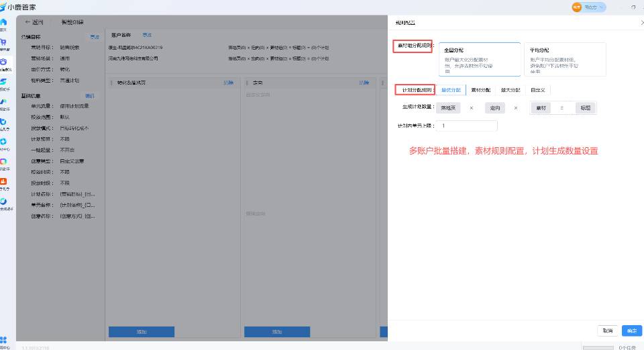Screen dimensions: 644x350
Task: Select the 全量分配 material allocation option
Action: (479, 59)
